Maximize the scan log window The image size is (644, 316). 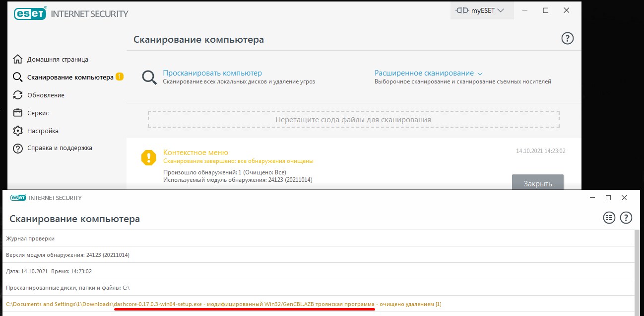click(x=608, y=198)
